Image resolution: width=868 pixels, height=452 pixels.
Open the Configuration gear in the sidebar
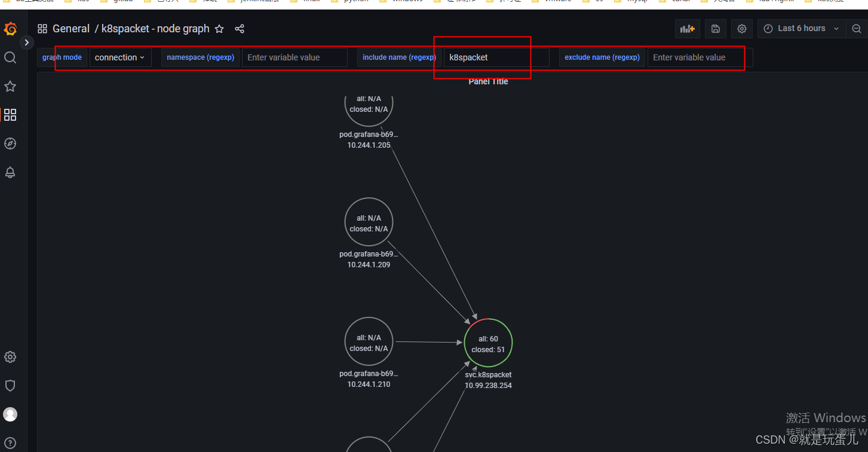10,357
